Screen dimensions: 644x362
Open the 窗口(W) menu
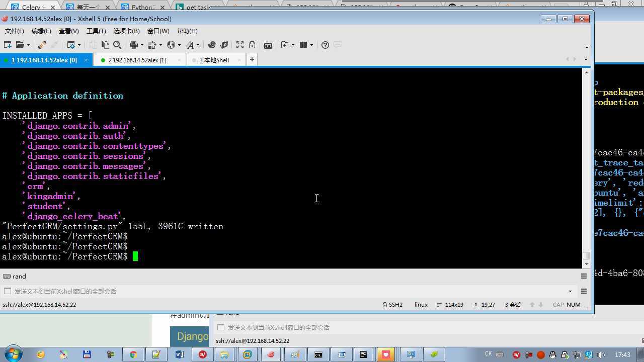click(158, 31)
